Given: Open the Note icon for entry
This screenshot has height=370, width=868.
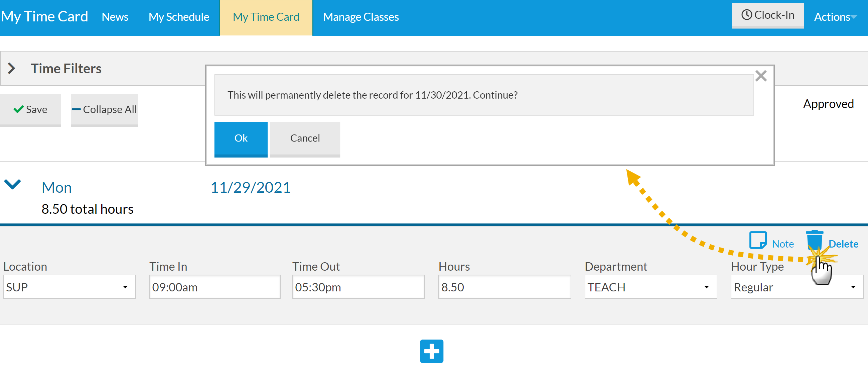Looking at the screenshot, I should [758, 240].
